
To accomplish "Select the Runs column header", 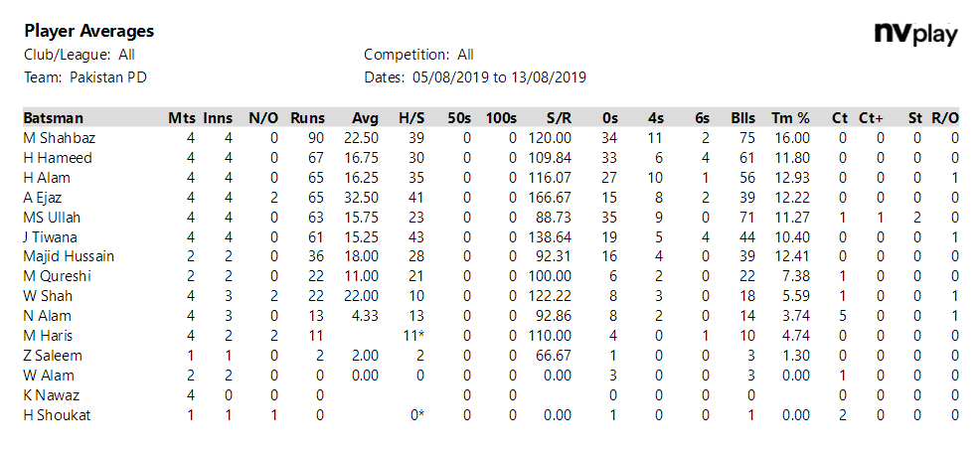I will click(x=307, y=118).
